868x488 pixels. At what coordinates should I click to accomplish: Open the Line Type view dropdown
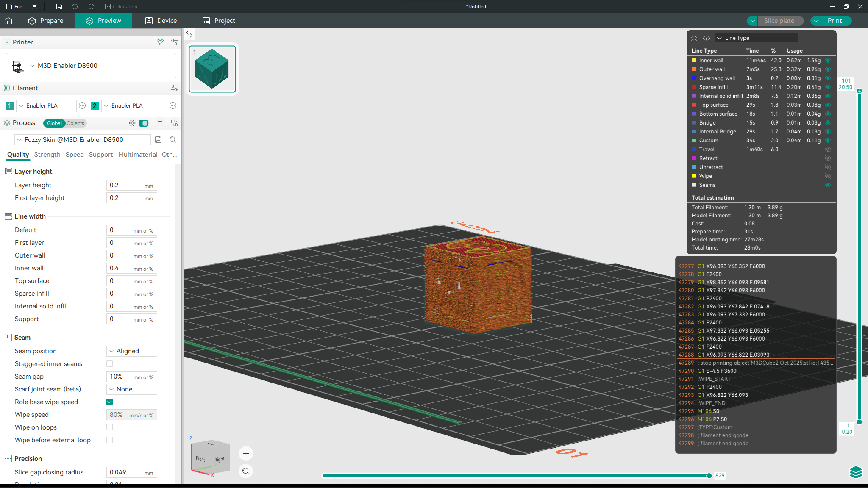[x=756, y=38]
